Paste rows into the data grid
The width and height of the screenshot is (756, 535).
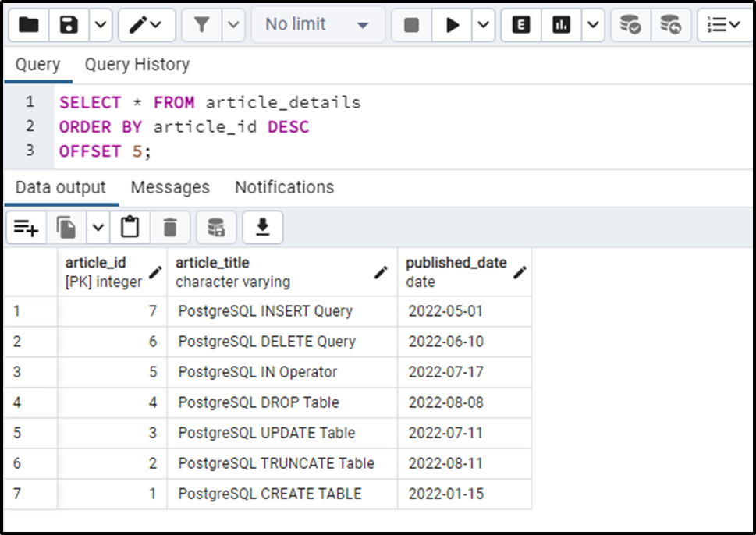[x=130, y=227]
